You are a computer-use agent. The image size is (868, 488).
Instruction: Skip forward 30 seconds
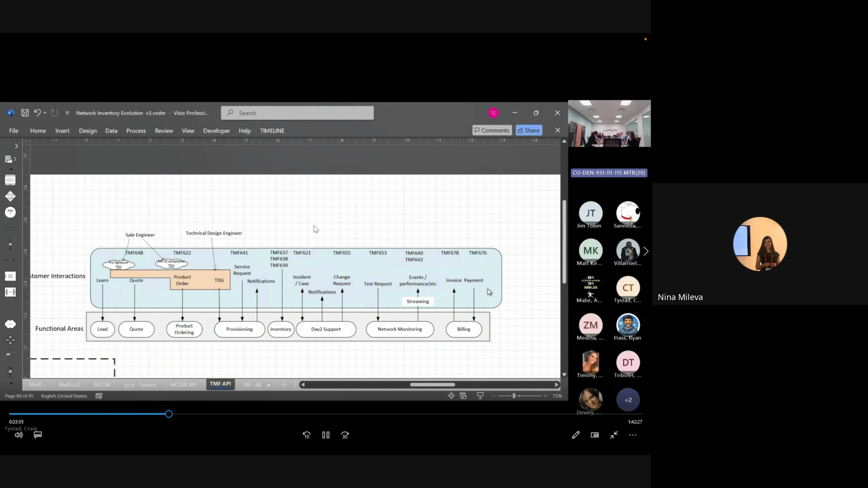(x=345, y=435)
